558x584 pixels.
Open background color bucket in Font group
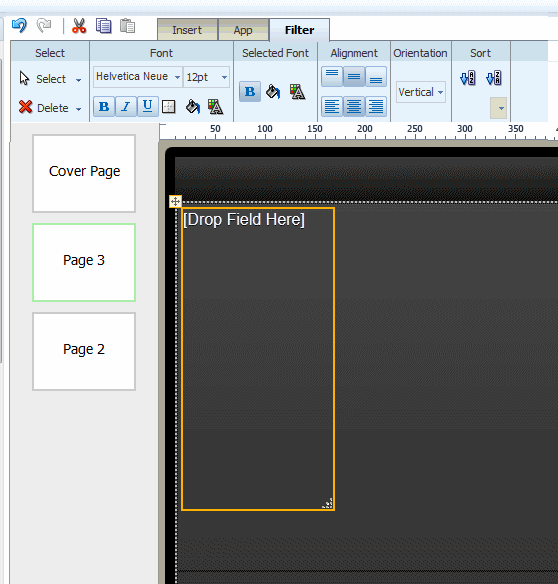[x=193, y=107]
